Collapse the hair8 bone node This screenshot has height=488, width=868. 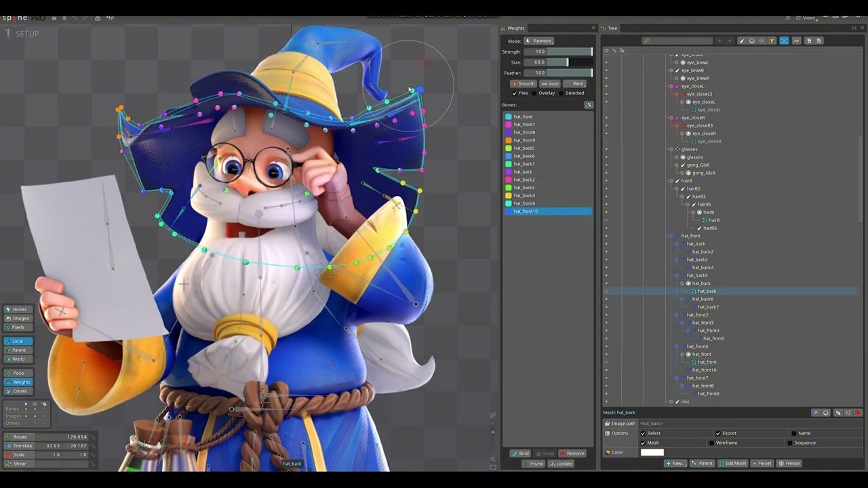point(671,181)
